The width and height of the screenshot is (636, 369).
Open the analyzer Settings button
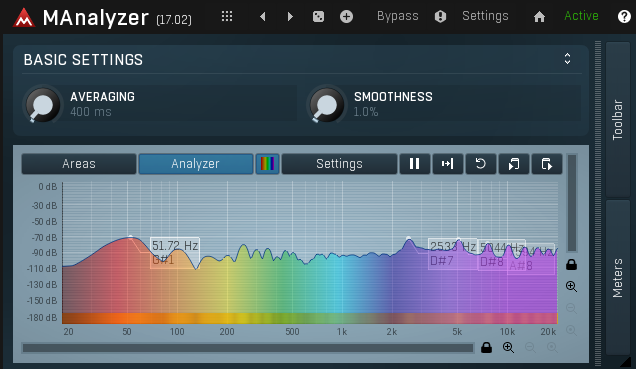point(339,164)
